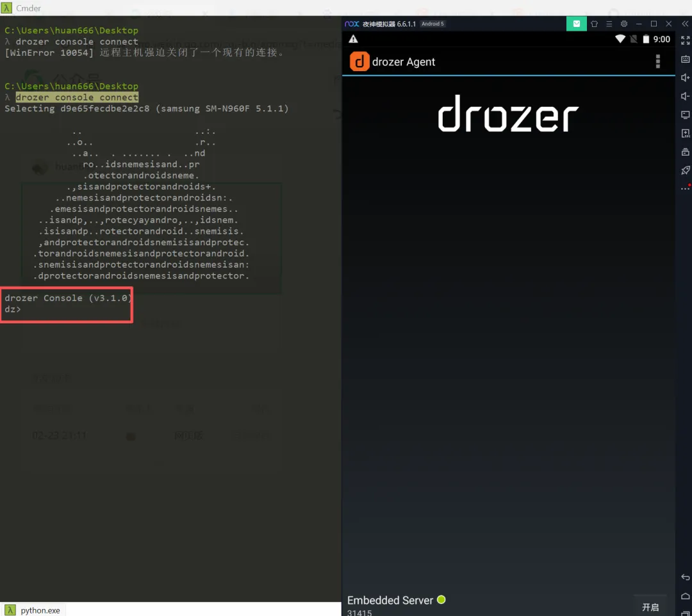
Task: Click the drozer Console (v3.1.0) text
Action: pos(69,298)
